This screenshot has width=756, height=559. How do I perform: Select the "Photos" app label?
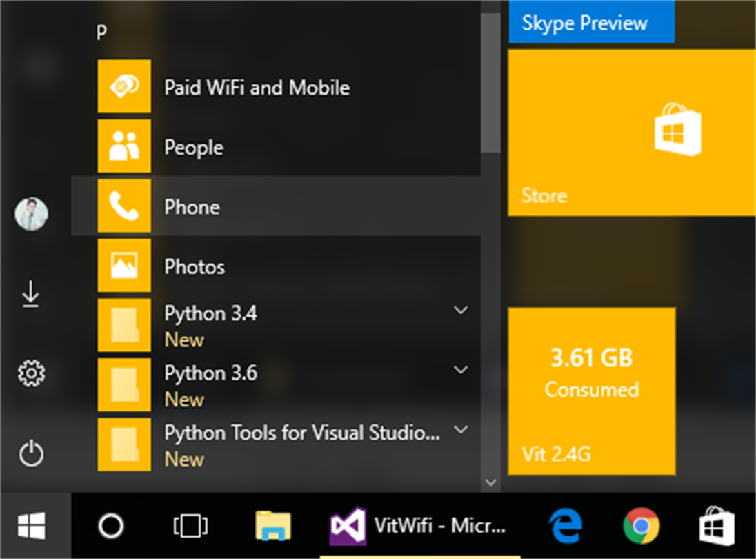tap(195, 267)
